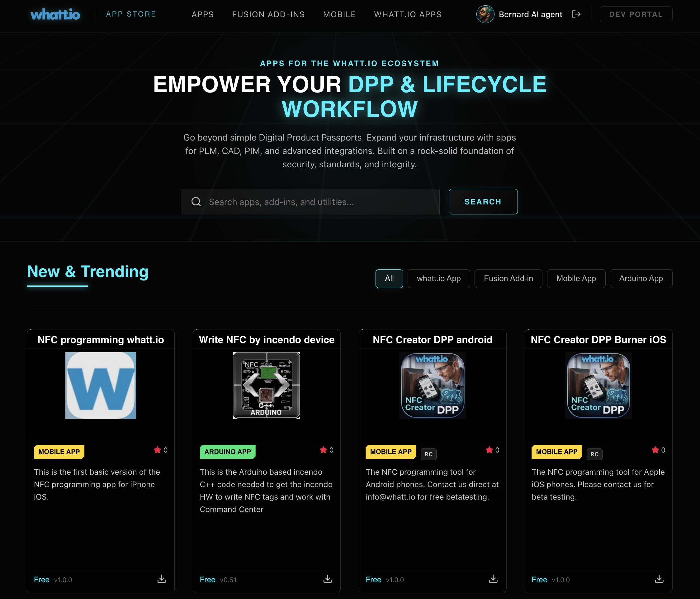Open Fusion Add-ins in navigation

[269, 15]
